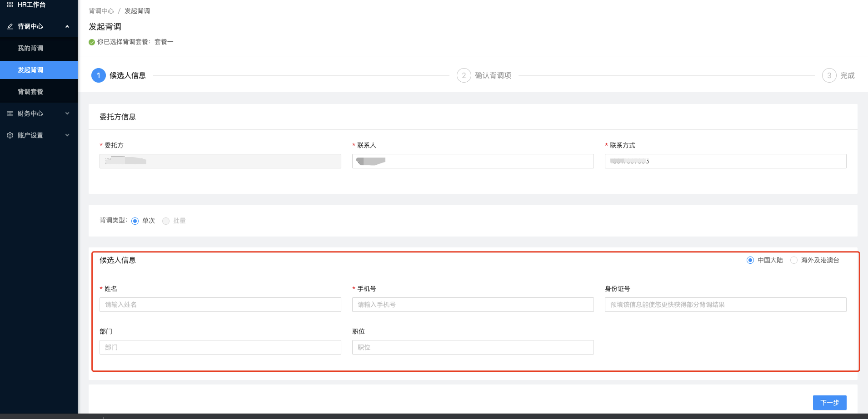The image size is (868, 419).
Task: Click the 背调中心 breadcrumb link
Action: pos(101,11)
